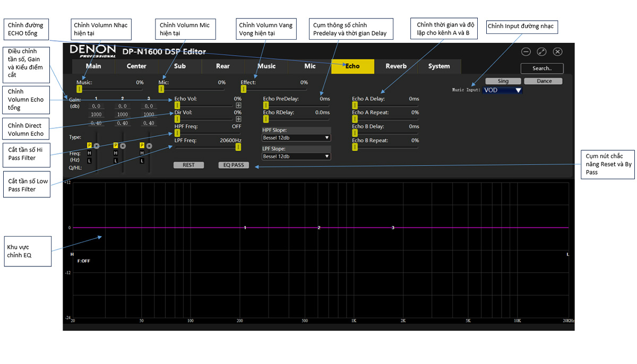Maximize the DSP Editor window
Image resolution: width=637 pixels, height=364 pixels.
coord(541,51)
